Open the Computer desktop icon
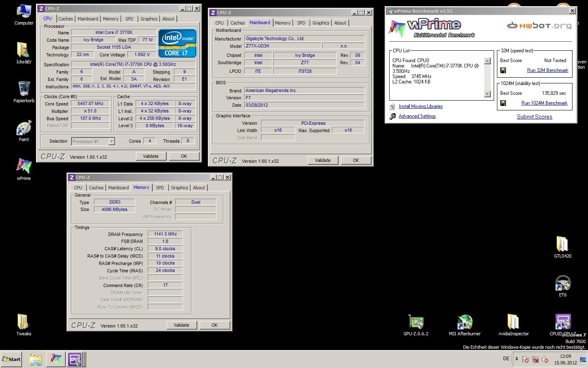The width and height of the screenshot is (588, 368). (24, 15)
